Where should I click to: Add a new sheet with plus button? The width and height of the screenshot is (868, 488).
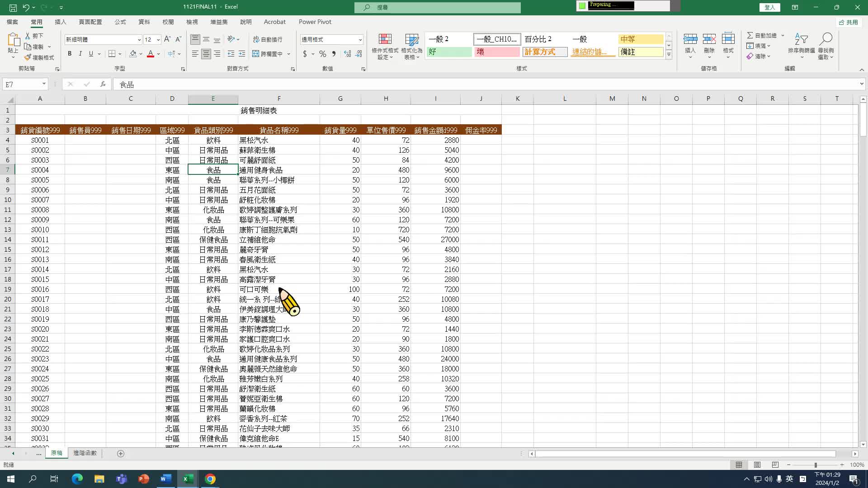pyautogui.click(x=121, y=454)
